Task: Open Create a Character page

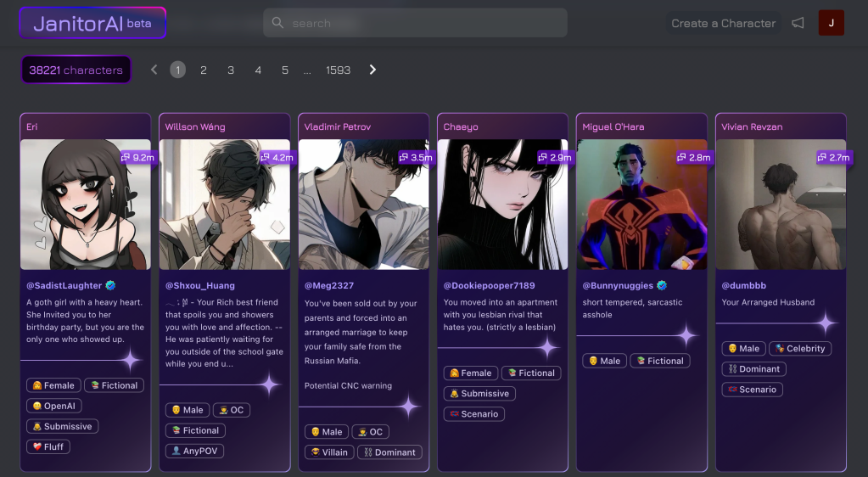Action: coord(724,23)
